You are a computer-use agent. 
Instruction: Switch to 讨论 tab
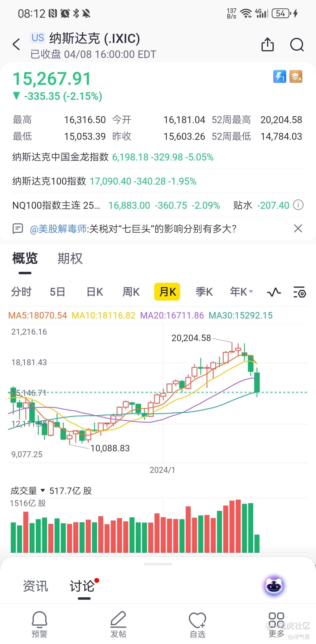[82, 586]
